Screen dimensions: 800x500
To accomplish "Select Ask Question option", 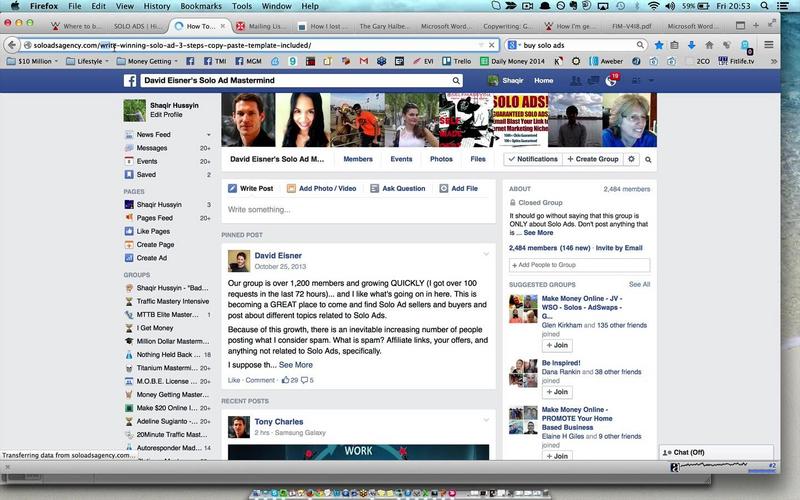I will [397, 188].
